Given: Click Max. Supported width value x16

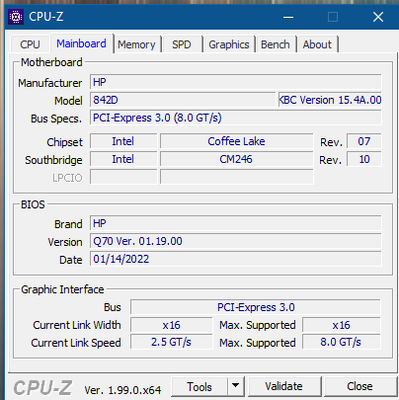Looking at the screenshot, I should (x=341, y=325).
